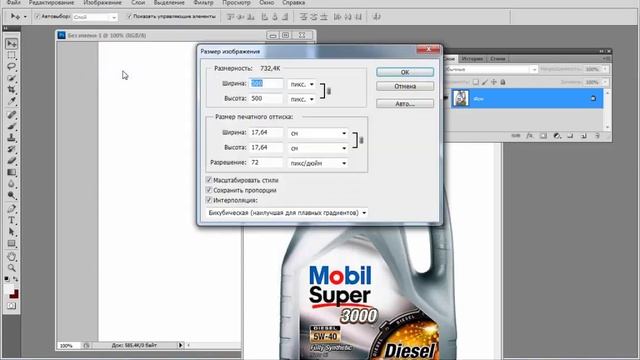Toggle Показать управляющие элементы checkbox

coord(129,16)
